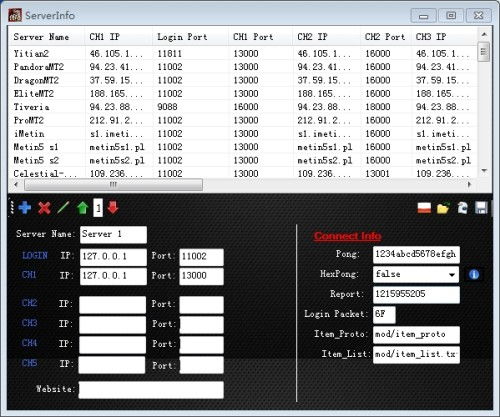
Task: Select the DragonMT2 row in the list
Action: pyautogui.click(x=243, y=80)
